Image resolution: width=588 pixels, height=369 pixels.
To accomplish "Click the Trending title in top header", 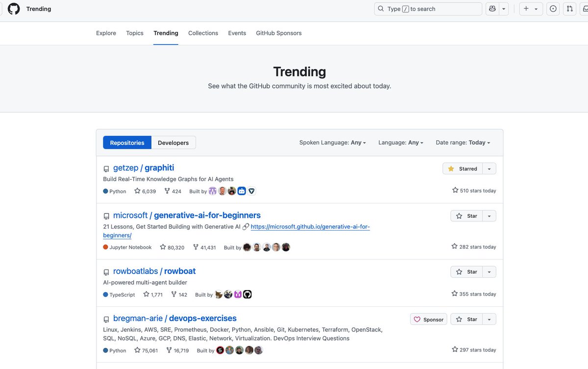I will tap(39, 9).
